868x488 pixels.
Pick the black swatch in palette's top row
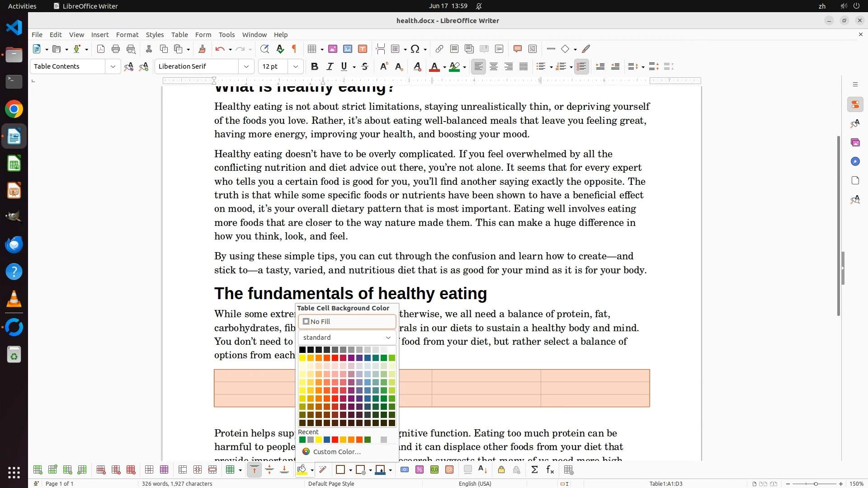click(x=302, y=350)
